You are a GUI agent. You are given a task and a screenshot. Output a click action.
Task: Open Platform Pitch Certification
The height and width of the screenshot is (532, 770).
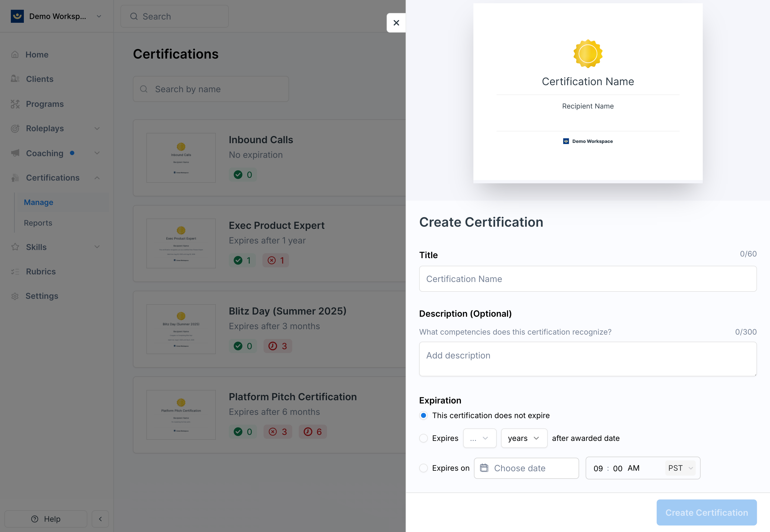coord(292,397)
